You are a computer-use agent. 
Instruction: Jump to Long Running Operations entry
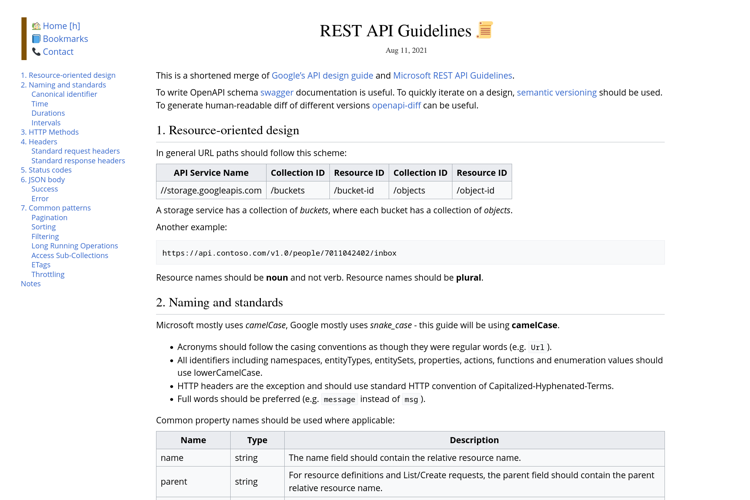[74, 246]
